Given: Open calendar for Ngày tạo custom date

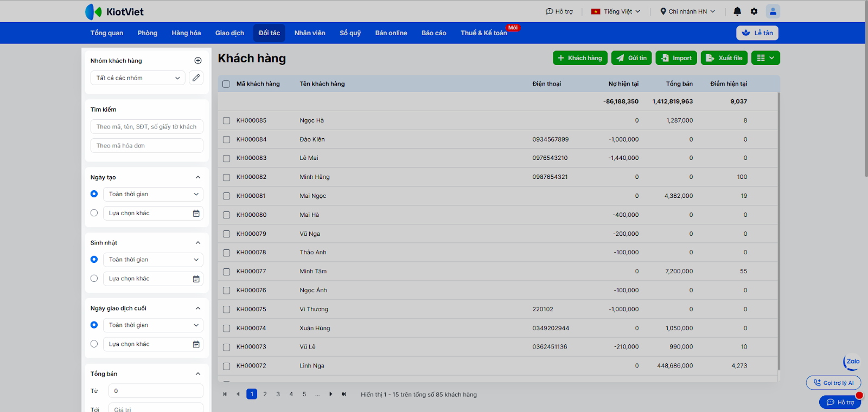Looking at the screenshot, I should click(x=196, y=214).
